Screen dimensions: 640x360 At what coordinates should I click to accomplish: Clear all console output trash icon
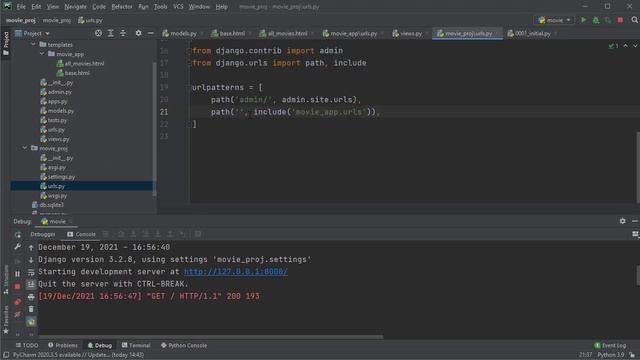point(31,309)
